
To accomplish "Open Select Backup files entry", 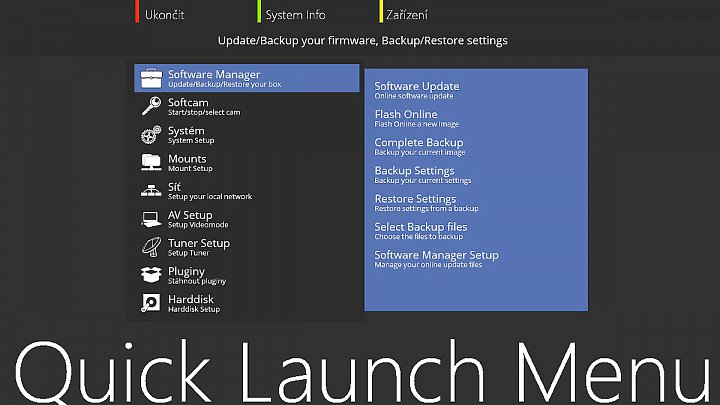I will [x=421, y=231].
